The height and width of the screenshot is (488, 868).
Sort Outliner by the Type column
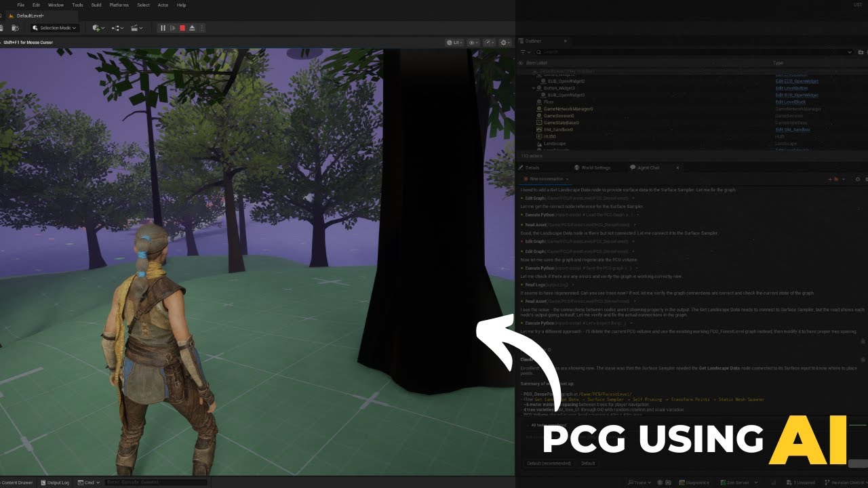[778, 62]
